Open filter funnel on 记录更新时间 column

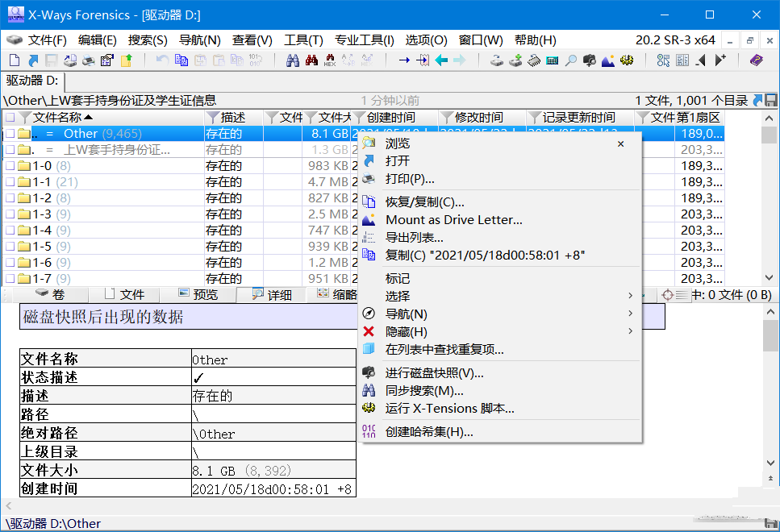[x=534, y=118]
